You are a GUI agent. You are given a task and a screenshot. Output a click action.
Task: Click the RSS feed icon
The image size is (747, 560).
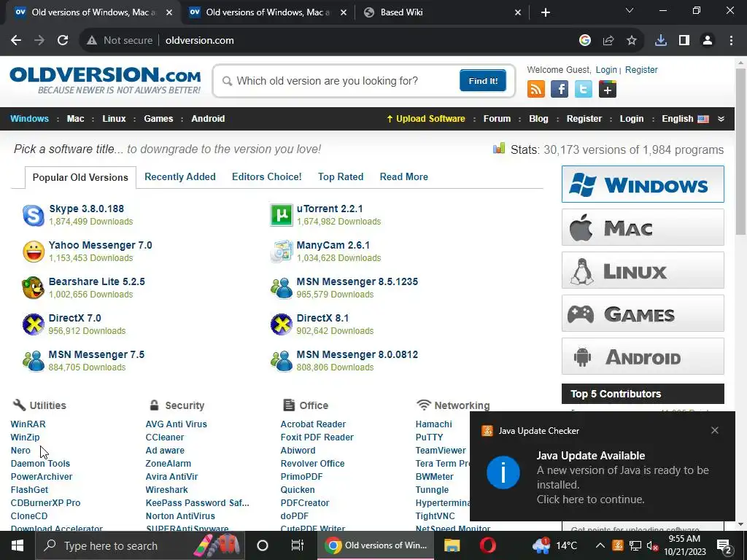click(x=536, y=89)
